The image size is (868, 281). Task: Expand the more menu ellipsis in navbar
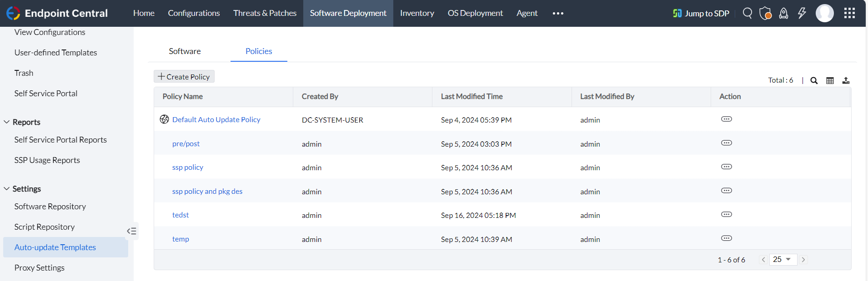click(558, 13)
